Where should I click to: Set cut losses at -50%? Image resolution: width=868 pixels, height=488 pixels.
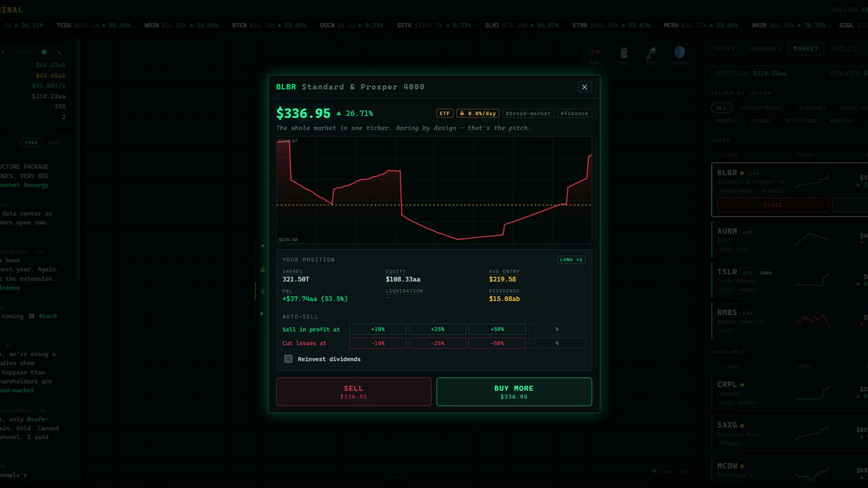click(x=497, y=343)
